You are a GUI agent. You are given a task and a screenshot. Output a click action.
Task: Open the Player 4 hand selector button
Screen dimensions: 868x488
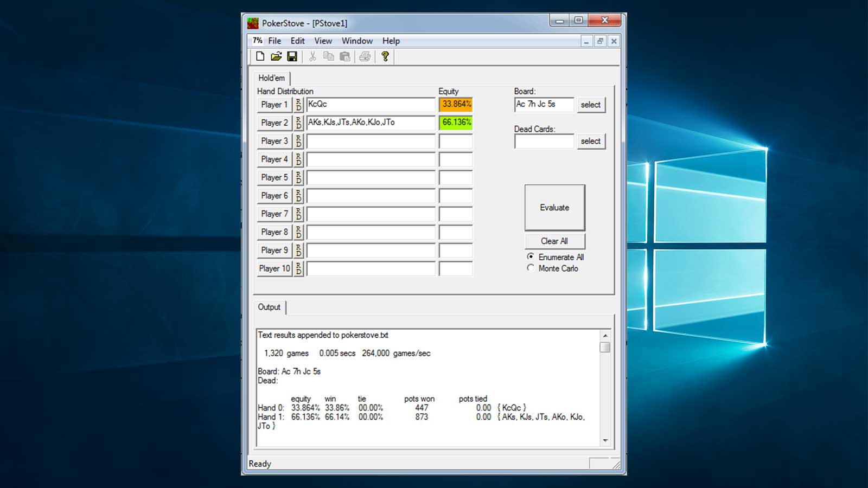pyautogui.click(x=275, y=159)
